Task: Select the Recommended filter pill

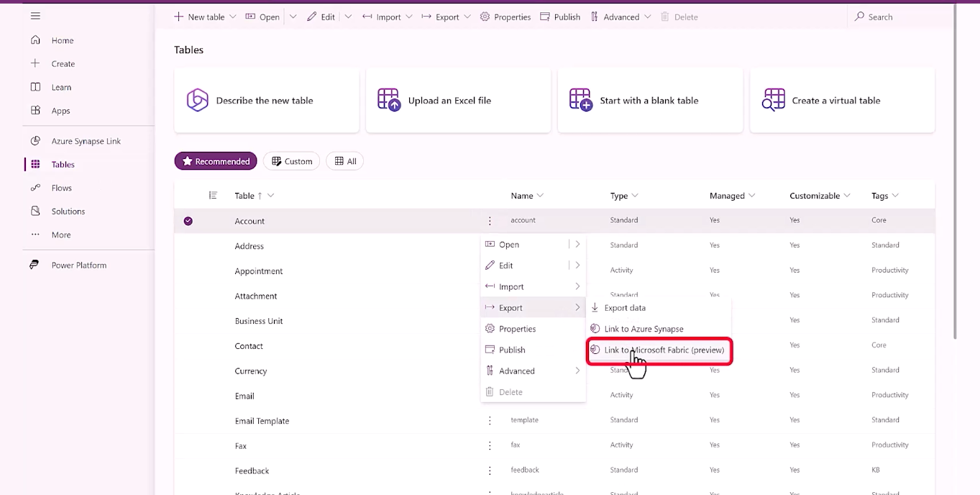Action: pos(216,161)
